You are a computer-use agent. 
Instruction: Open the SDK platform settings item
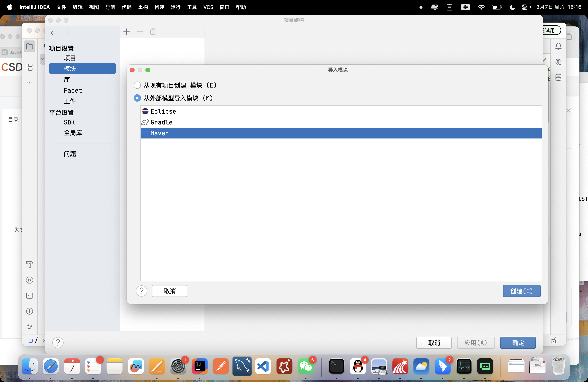coord(69,122)
